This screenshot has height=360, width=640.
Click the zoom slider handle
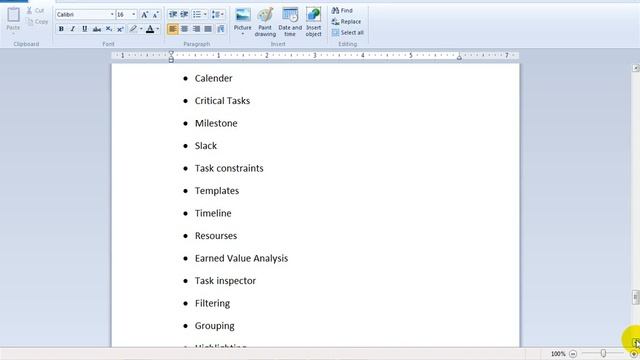[x=603, y=353]
